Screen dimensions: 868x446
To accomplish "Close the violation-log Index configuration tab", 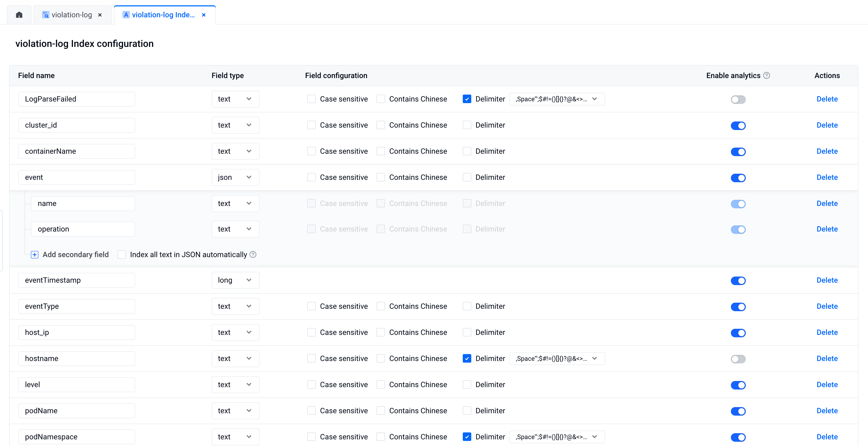I will click(203, 15).
